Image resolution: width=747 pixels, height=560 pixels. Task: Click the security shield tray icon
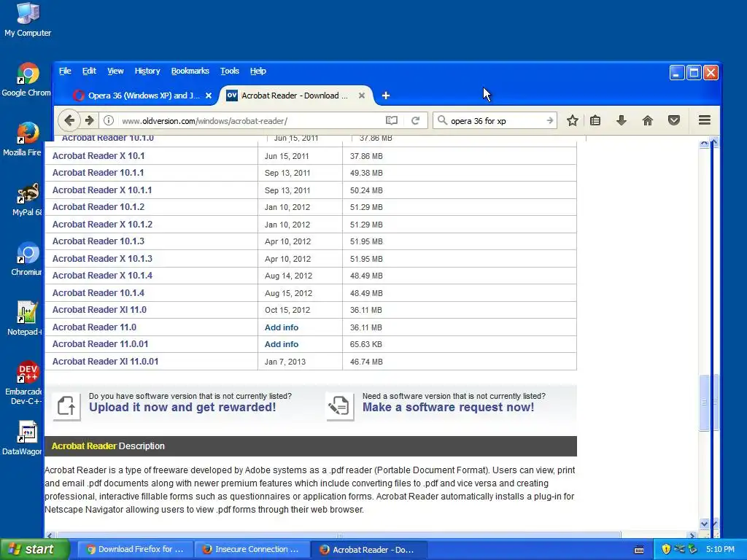[x=666, y=550]
